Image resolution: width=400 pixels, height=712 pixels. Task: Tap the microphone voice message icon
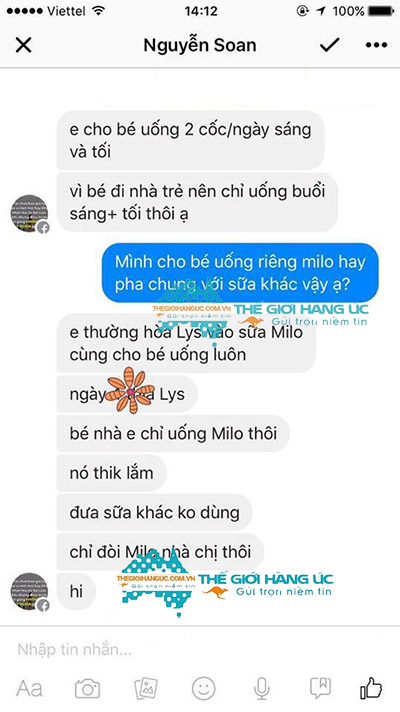pos(261,688)
